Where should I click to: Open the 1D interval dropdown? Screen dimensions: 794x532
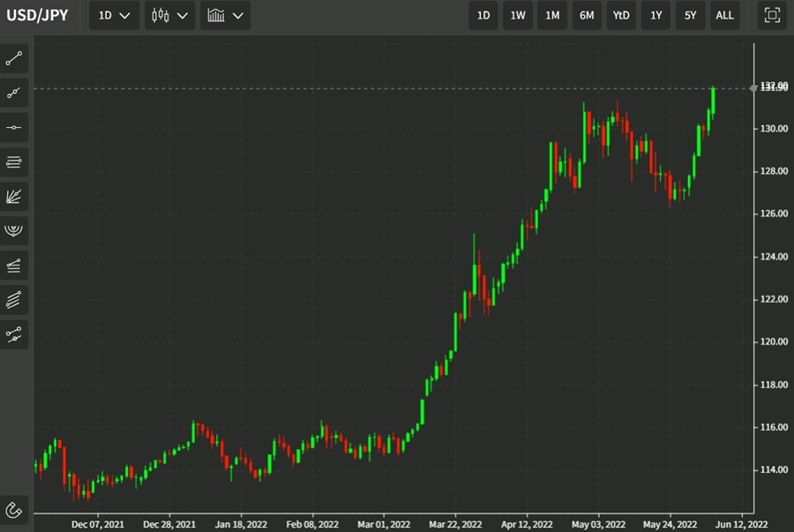pos(114,15)
